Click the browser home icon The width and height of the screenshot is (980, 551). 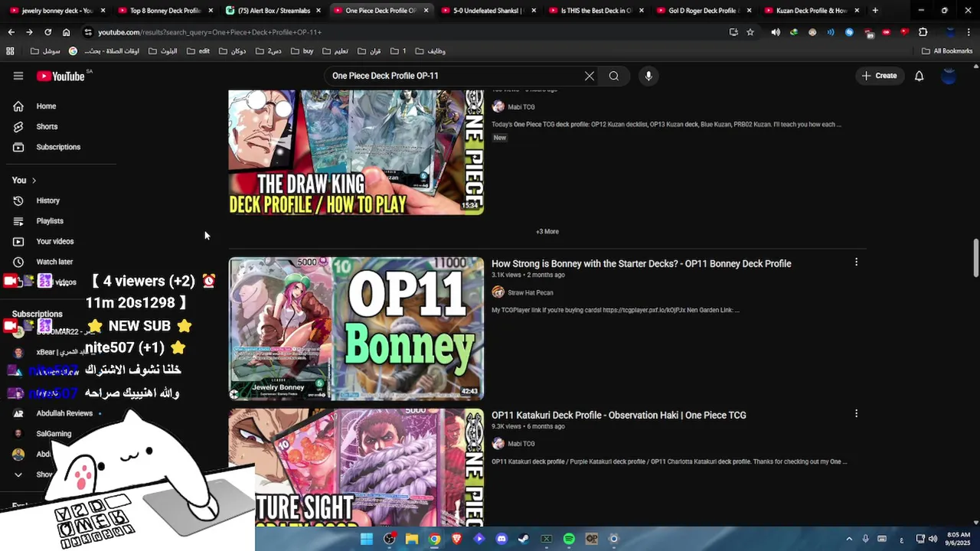67,32
